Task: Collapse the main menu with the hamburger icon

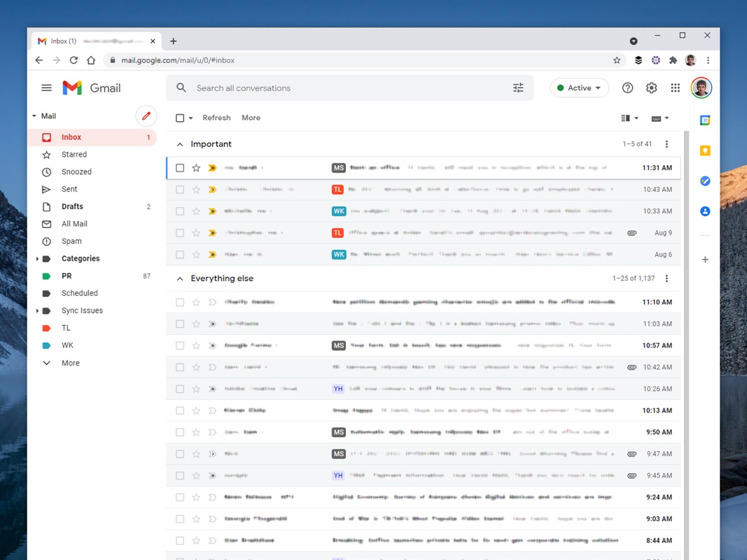Action: tap(46, 88)
